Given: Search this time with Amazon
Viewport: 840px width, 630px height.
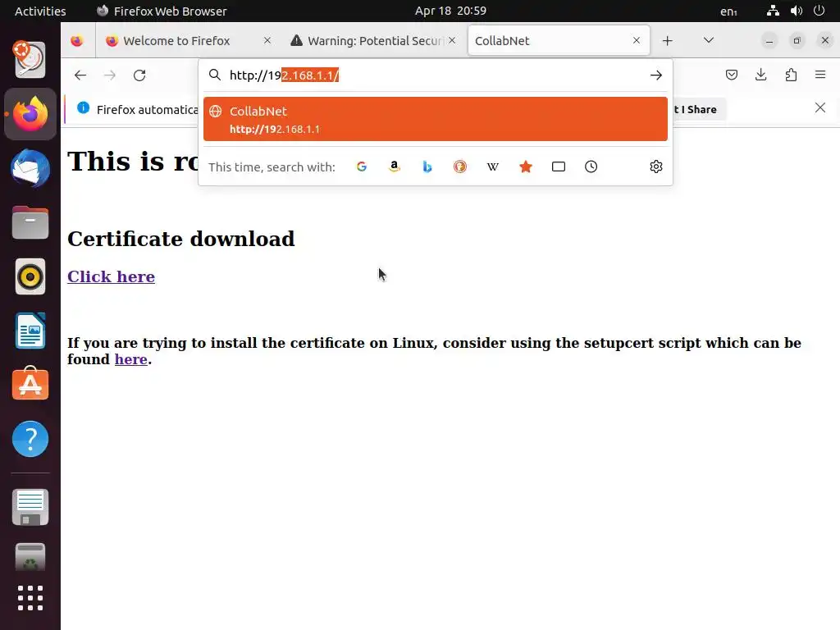Looking at the screenshot, I should pyautogui.click(x=395, y=167).
